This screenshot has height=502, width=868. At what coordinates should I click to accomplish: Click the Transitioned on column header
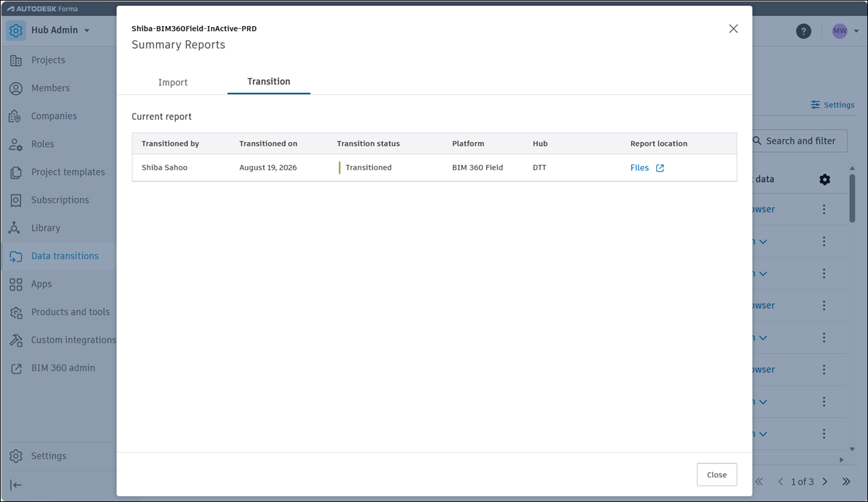[x=268, y=143]
